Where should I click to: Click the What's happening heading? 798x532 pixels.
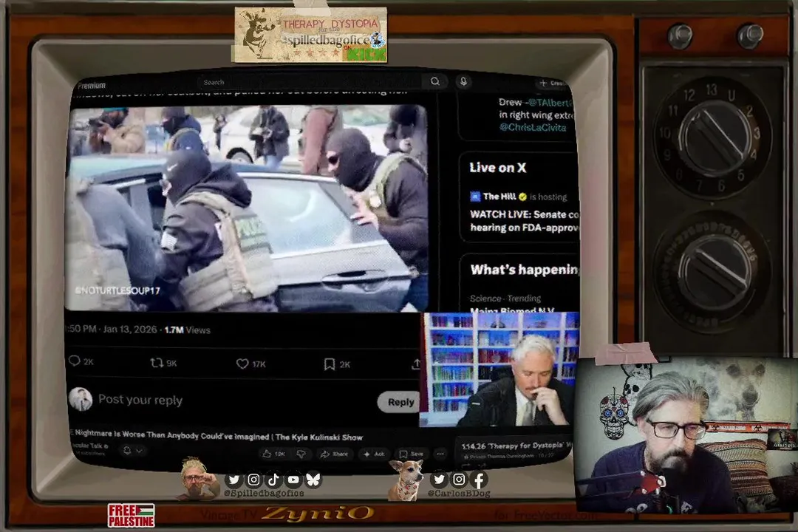click(x=524, y=269)
